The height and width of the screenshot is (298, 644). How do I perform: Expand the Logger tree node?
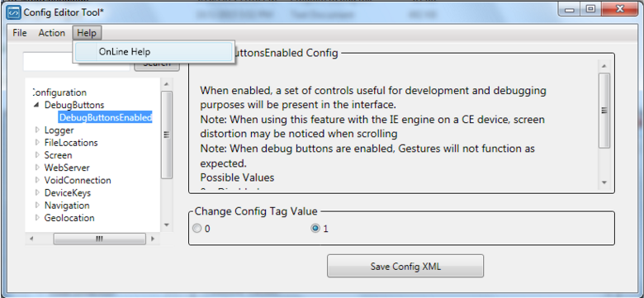37,130
